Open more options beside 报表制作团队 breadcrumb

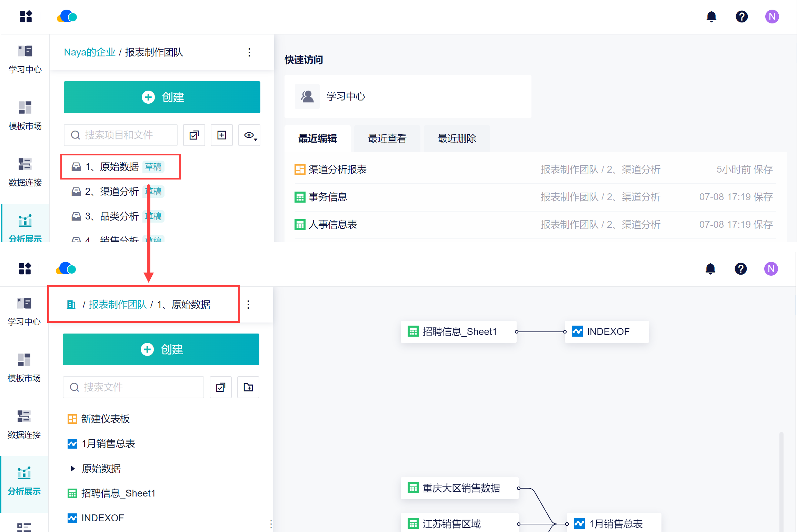pyautogui.click(x=249, y=52)
